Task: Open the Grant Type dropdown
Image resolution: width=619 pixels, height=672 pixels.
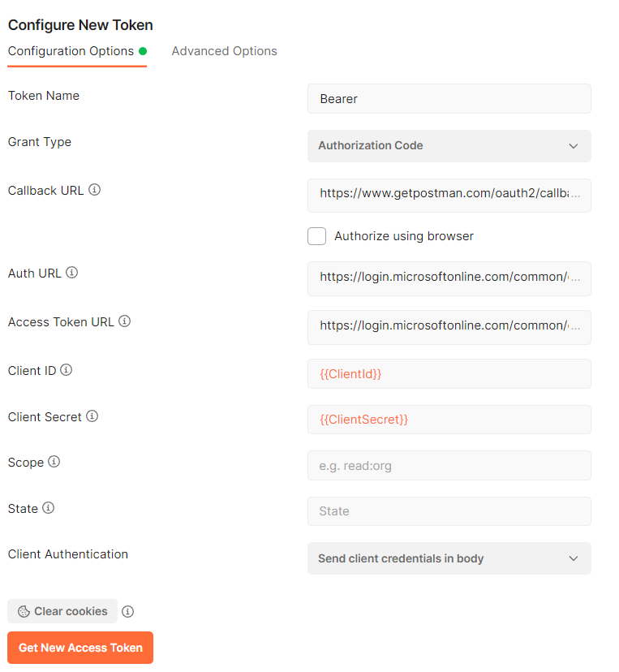Action: click(x=449, y=146)
